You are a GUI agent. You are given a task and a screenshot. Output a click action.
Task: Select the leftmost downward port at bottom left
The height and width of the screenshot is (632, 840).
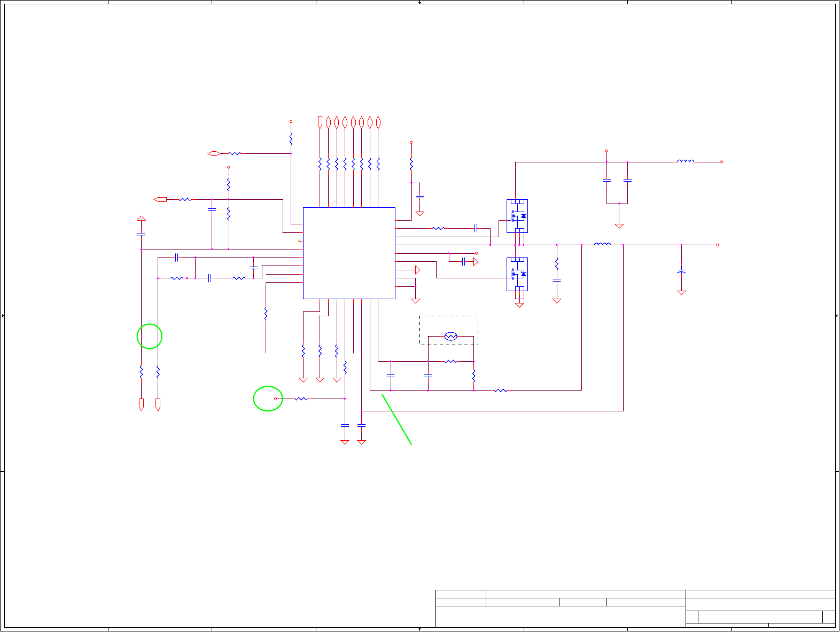point(141,405)
